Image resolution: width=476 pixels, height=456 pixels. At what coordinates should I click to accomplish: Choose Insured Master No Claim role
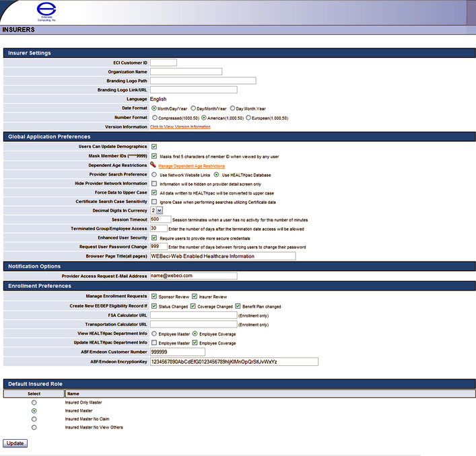[x=34, y=418]
